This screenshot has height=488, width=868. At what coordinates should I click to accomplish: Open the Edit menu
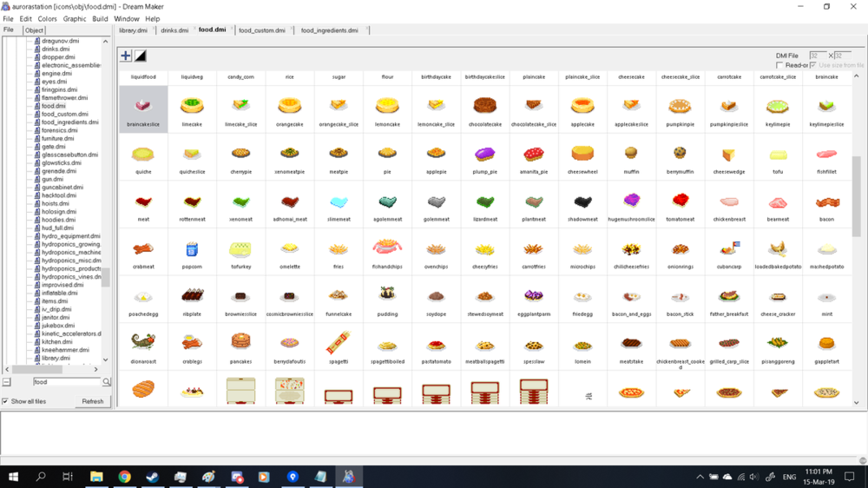click(x=25, y=19)
